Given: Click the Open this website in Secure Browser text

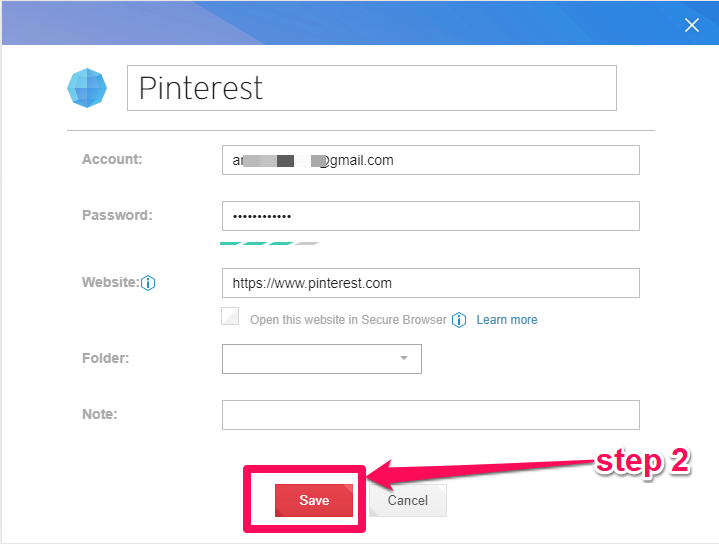Looking at the screenshot, I should tap(348, 320).
